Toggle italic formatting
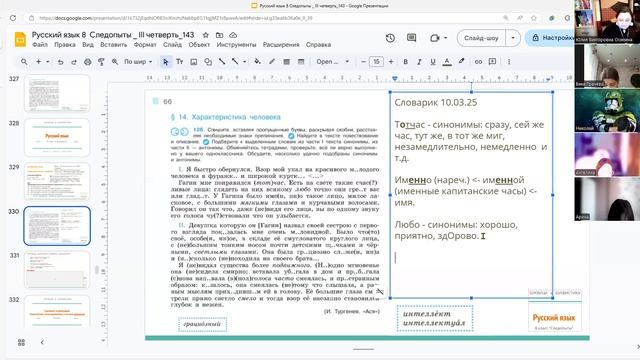640x360 pixels. [x=419, y=62]
